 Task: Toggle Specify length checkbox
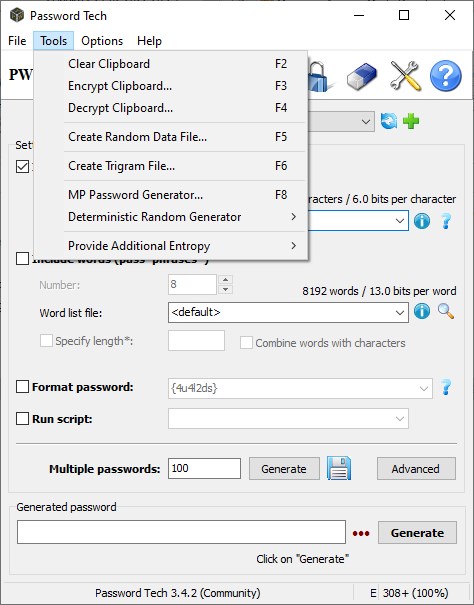pyautogui.click(x=46, y=341)
